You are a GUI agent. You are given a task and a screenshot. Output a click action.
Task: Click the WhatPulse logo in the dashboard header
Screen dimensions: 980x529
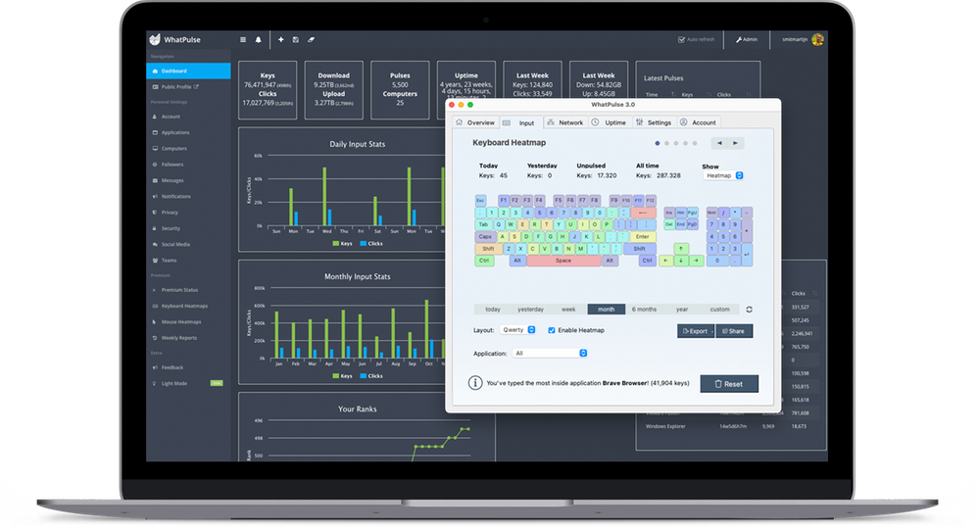(175, 39)
